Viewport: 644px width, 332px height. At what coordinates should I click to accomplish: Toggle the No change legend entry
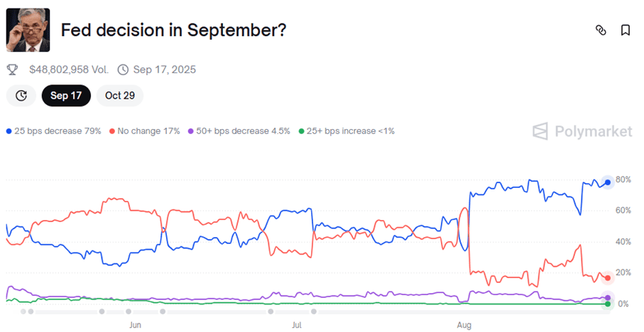pos(145,131)
